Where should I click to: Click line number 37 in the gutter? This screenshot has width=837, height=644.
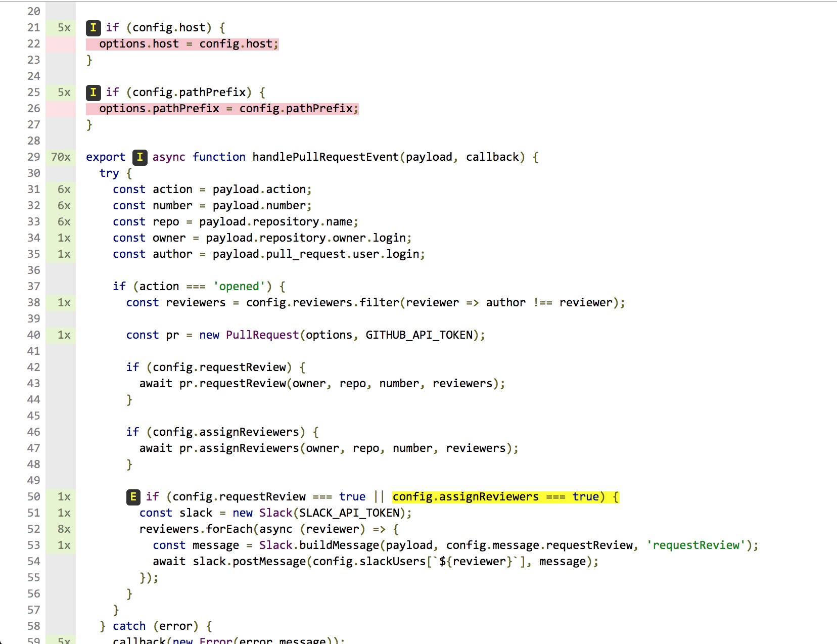coord(34,287)
